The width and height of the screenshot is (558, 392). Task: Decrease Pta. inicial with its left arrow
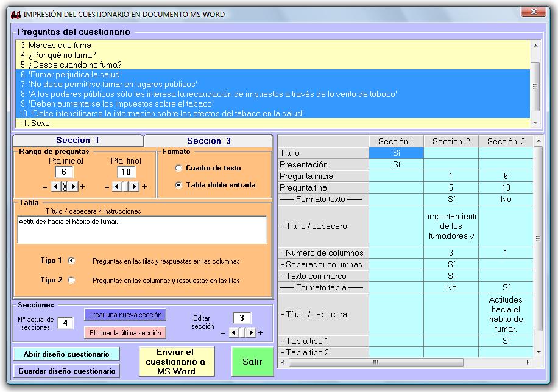pyautogui.click(x=56, y=186)
